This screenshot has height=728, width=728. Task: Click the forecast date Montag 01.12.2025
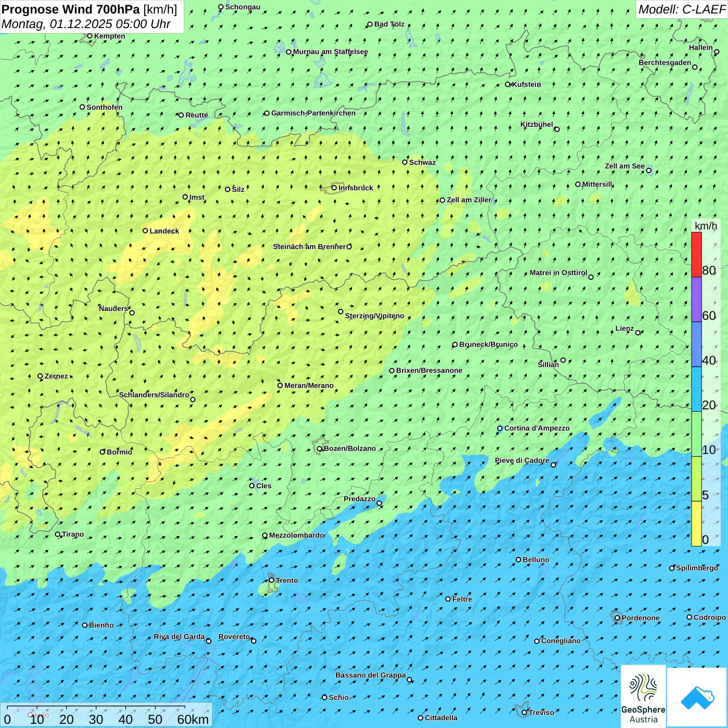tap(86, 24)
